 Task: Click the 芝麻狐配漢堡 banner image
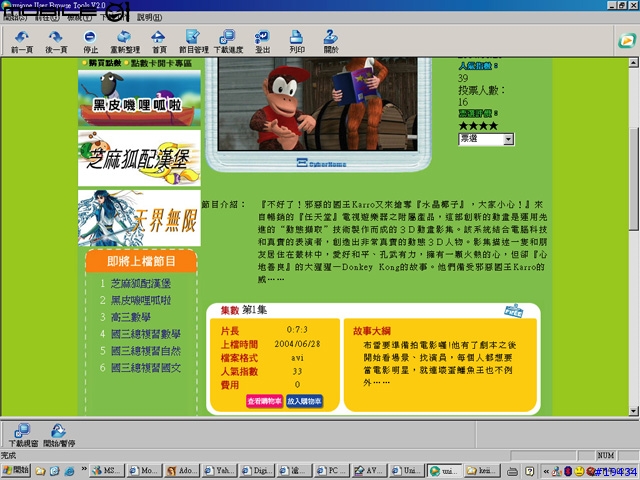(x=139, y=158)
